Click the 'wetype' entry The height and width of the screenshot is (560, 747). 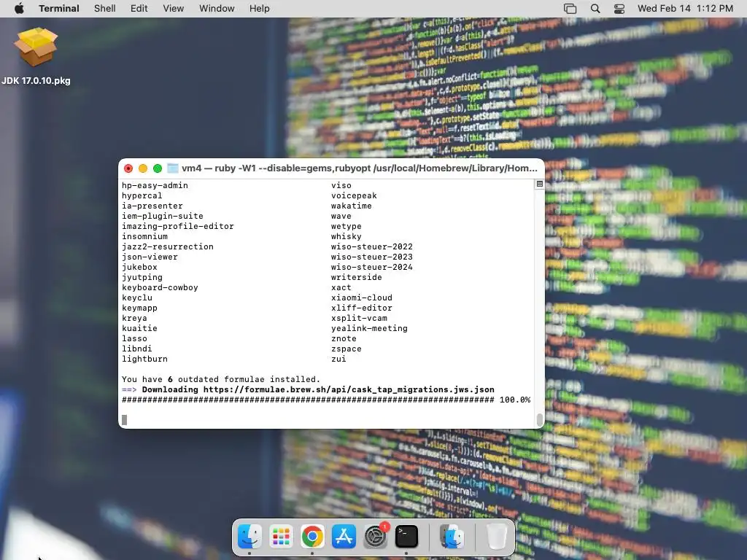pos(347,227)
